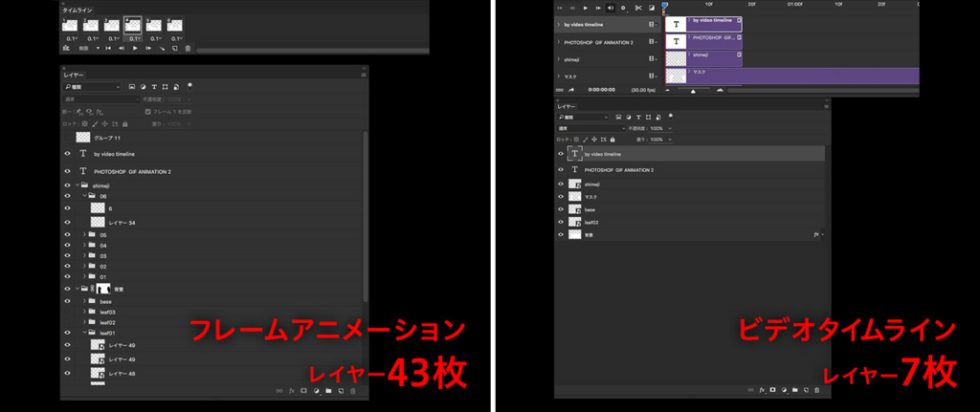This screenshot has height=412, width=980.
Task: Hide レイヤー 34 in left layers panel
Action: tap(68, 222)
